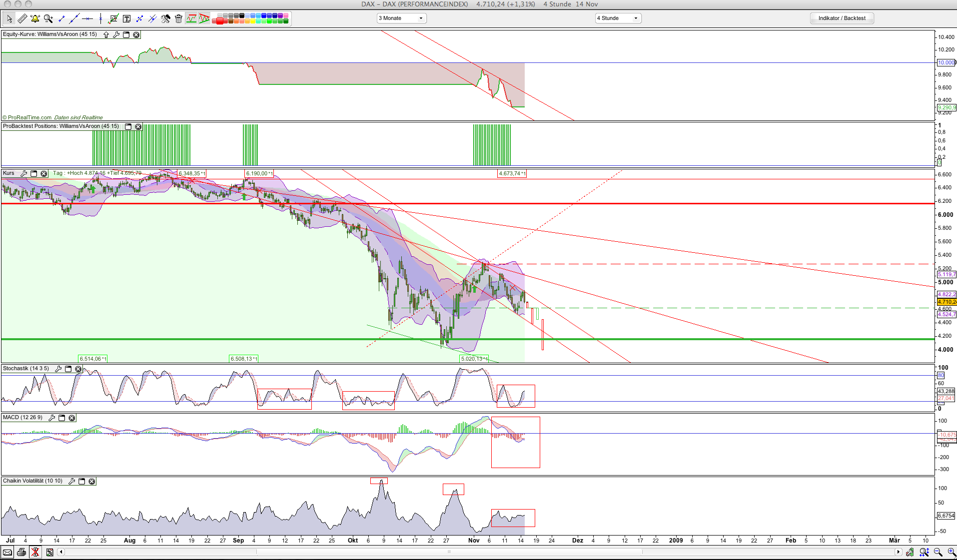This screenshot has width=957, height=560.
Task: Select the arrow cursor tool
Action: (x=9, y=19)
